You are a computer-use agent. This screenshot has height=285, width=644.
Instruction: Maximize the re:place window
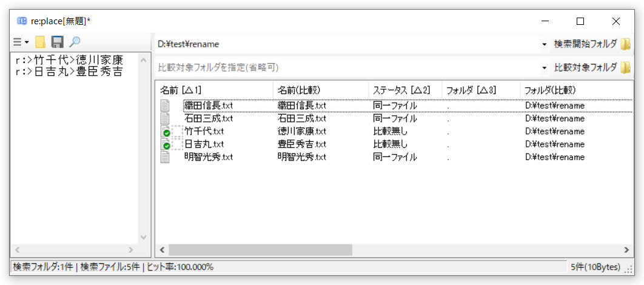point(580,21)
